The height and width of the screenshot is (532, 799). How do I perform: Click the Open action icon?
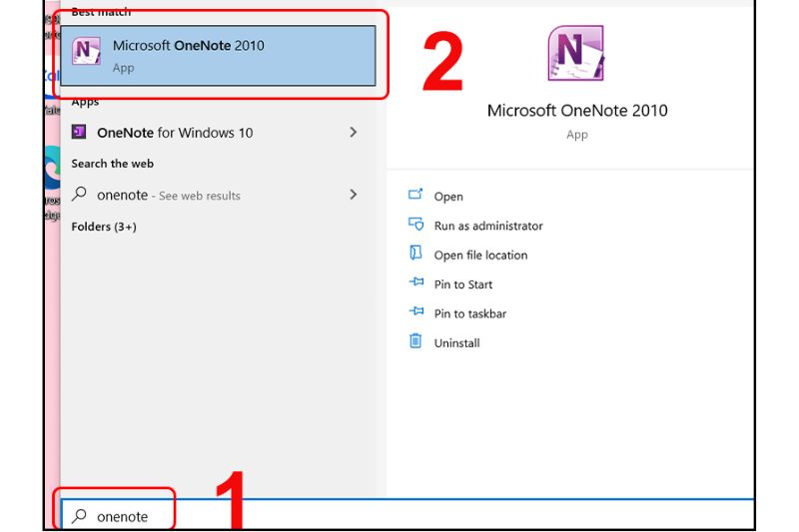pos(415,194)
